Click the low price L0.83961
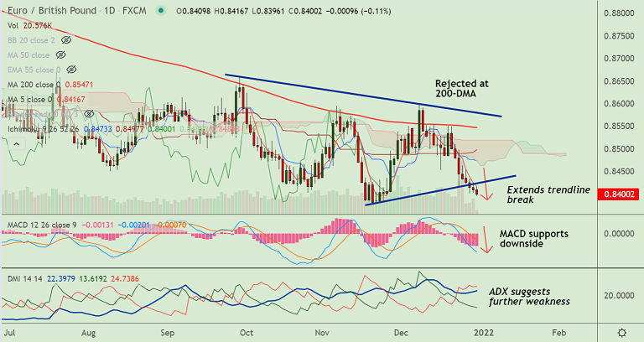 268,12
